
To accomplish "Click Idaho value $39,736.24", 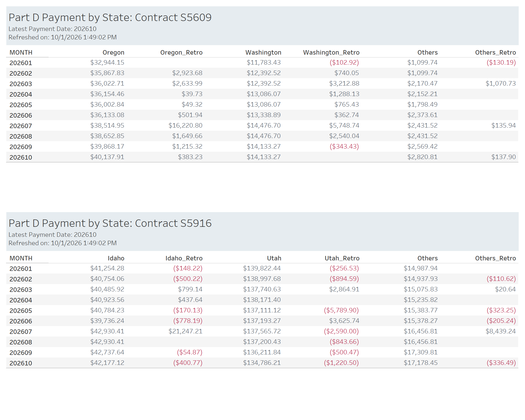I will (x=107, y=321).
